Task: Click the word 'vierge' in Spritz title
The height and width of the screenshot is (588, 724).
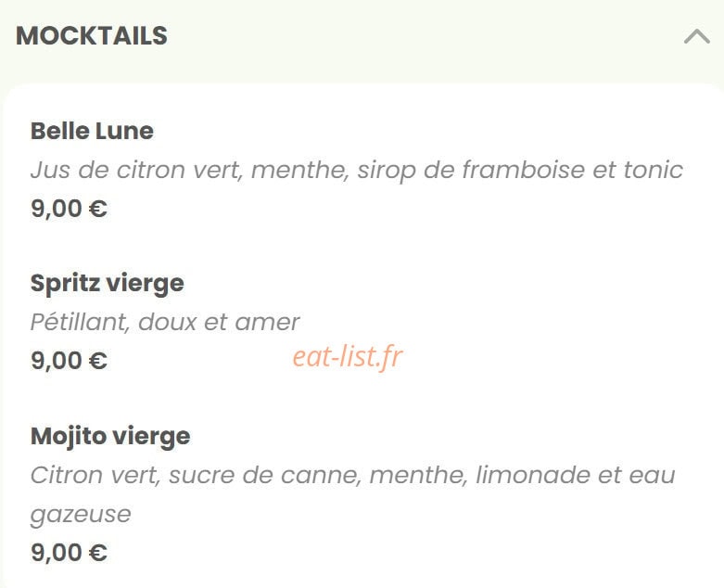Action: coord(145,284)
